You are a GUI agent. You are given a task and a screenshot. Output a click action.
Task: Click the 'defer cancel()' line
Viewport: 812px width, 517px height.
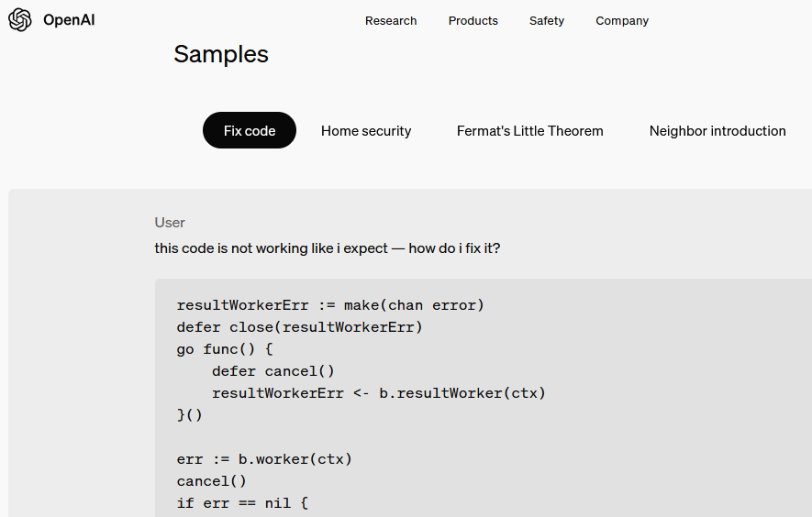click(x=273, y=371)
